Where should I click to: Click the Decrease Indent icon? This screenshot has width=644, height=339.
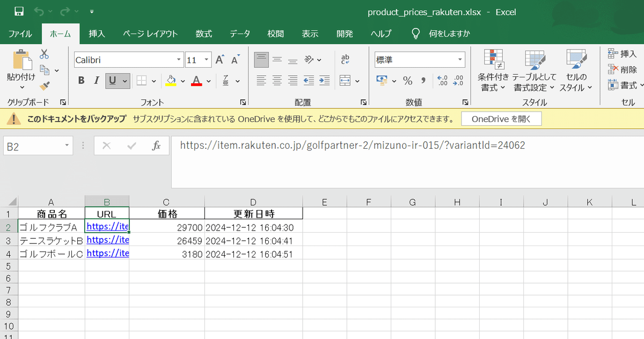[309, 81]
